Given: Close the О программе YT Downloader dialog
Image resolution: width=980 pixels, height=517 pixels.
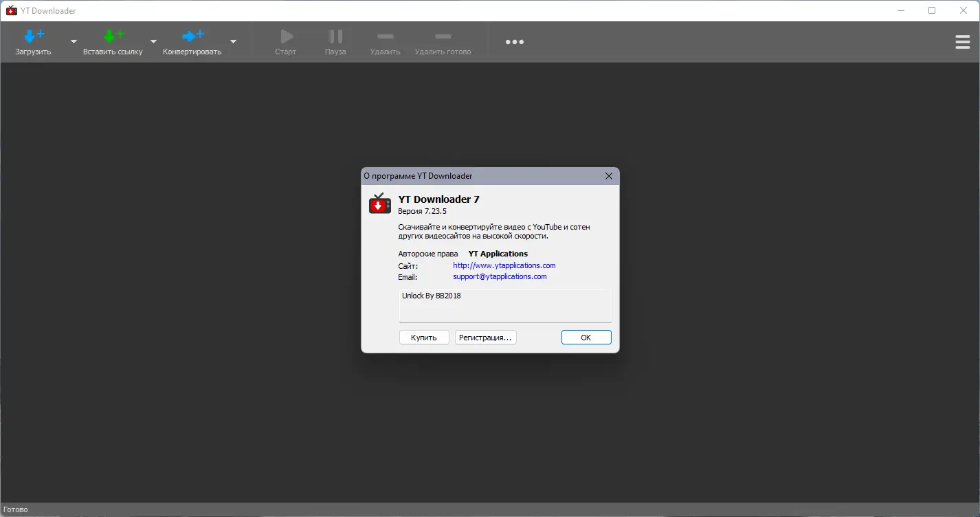Looking at the screenshot, I should [608, 176].
